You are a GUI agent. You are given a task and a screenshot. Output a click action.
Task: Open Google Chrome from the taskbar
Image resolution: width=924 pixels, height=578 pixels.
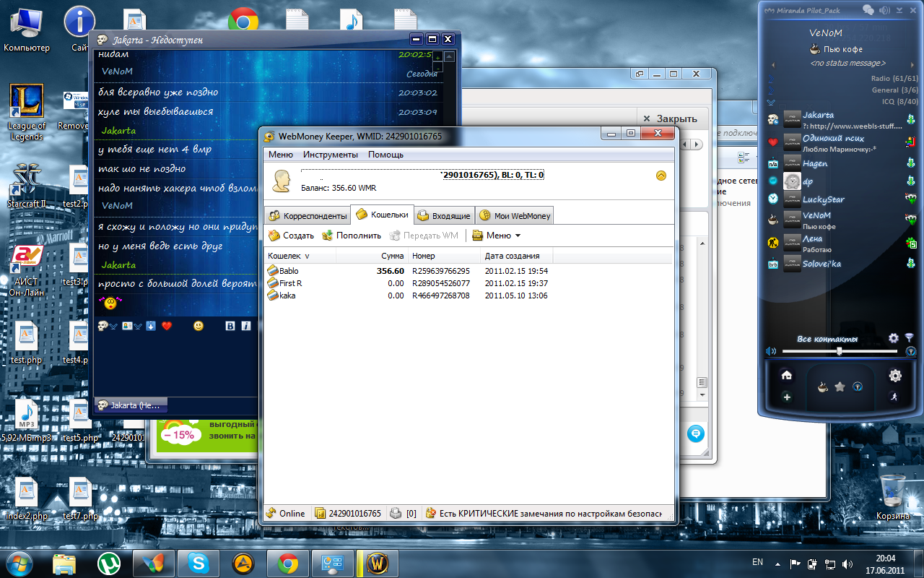tap(288, 562)
